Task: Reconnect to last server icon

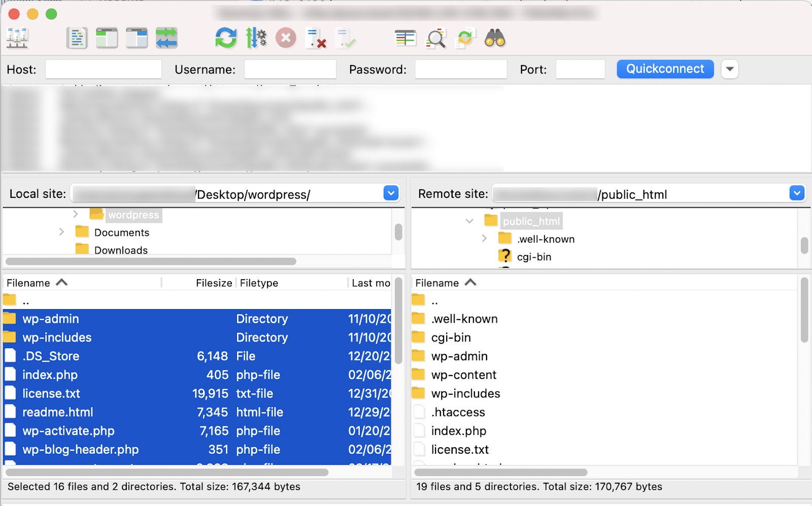Action: [x=346, y=38]
